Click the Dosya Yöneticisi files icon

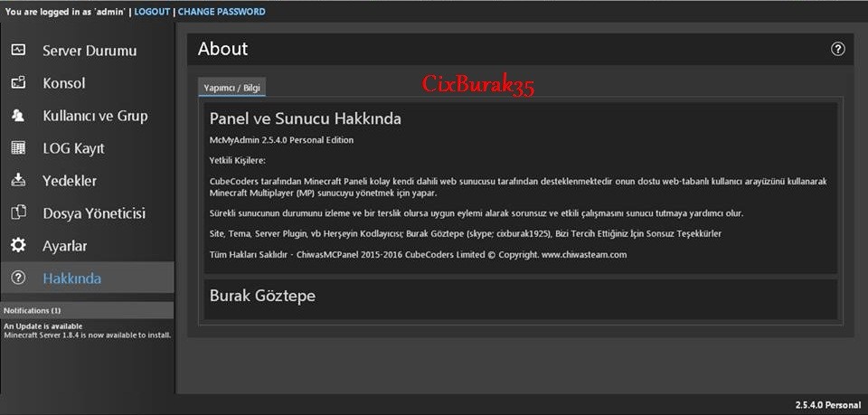coord(18,212)
